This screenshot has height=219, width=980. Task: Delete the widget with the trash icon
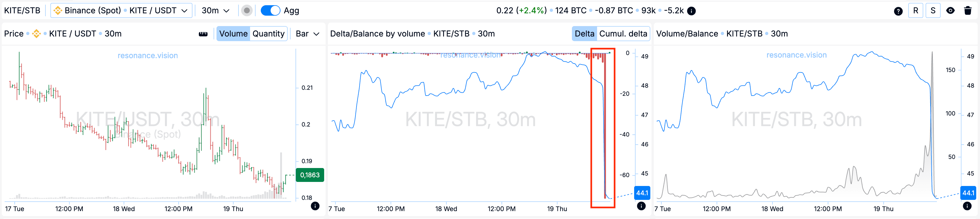pos(968,11)
